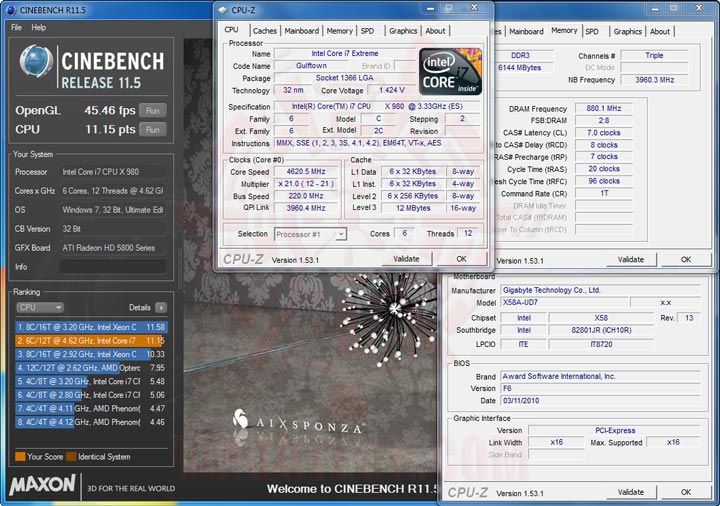The width and height of the screenshot is (720, 506).
Task: Run the OpenGL benchmark
Action: pos(152,111)
